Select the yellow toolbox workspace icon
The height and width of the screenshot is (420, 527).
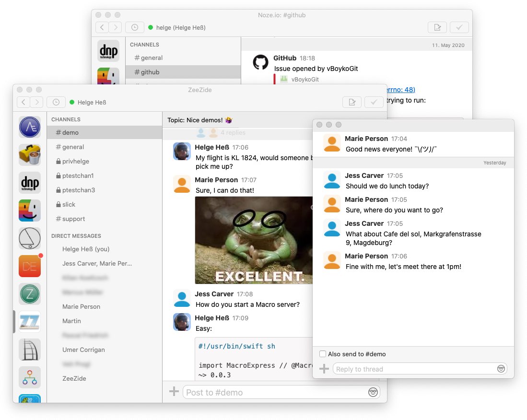pyautogui.click(x=30, y=154)
